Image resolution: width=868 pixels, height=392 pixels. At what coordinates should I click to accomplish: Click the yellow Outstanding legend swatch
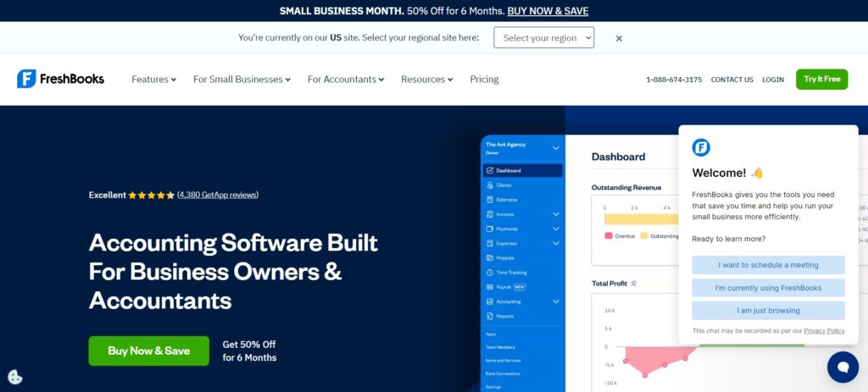pyautogui.click(x=644, y=235)
